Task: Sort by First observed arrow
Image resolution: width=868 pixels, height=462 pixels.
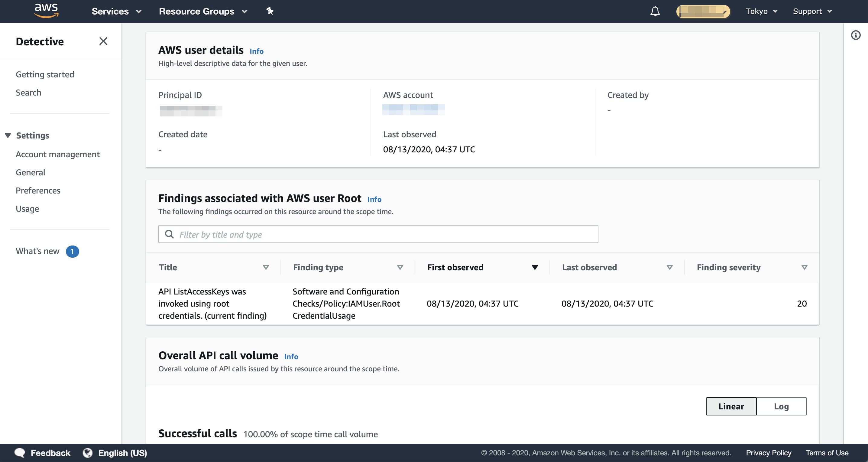Action: 534,268
